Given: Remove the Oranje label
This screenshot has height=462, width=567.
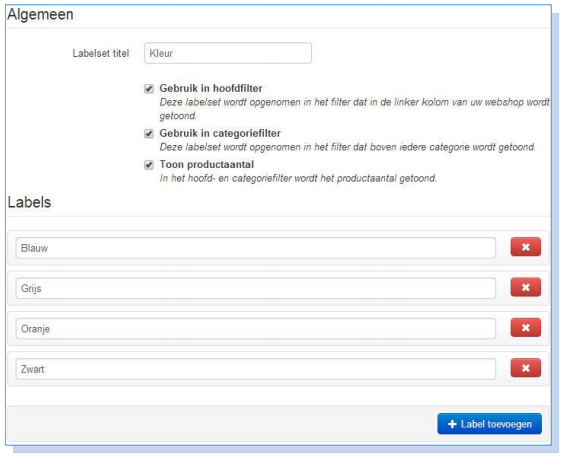Looking at the screenshot, I should point(525,328).
